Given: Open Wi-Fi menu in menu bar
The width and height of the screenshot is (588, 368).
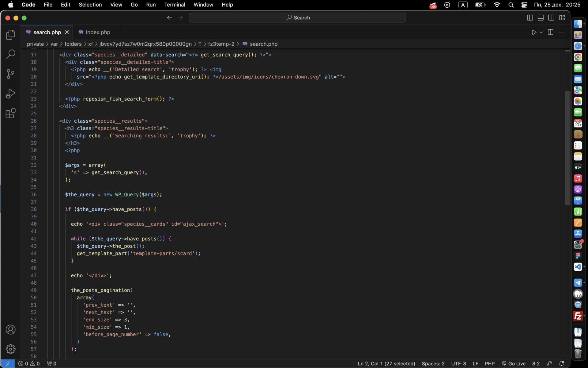Looking at the screenshot, I should pos(497,5).
